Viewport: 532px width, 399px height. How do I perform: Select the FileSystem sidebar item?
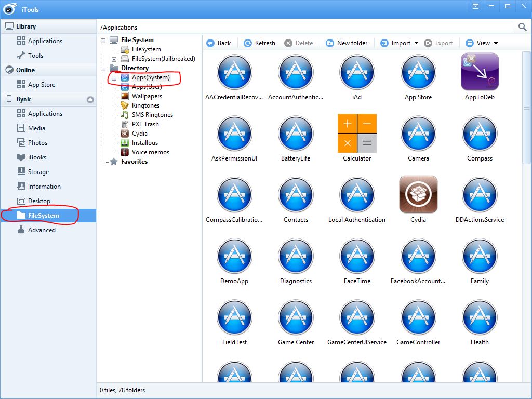[x=48, y=216]
